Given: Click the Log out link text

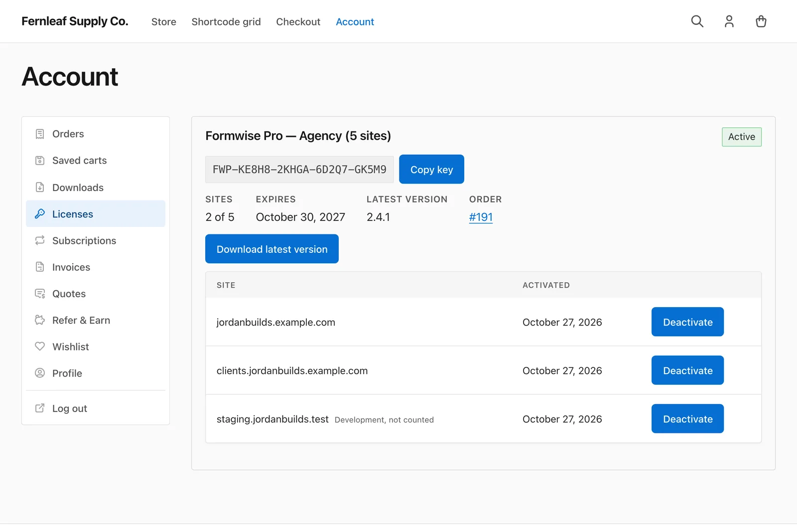Looking at the screenshot, I should 70,409.
